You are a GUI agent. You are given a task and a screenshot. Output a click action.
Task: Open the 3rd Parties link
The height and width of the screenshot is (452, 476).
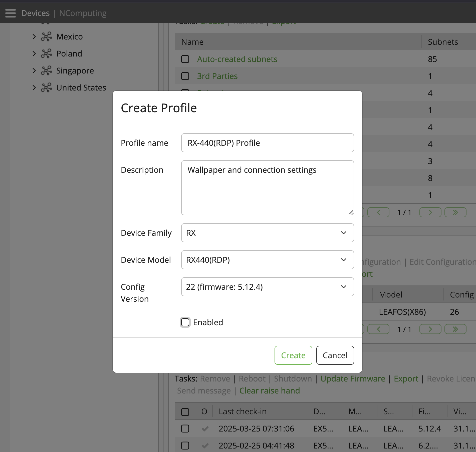(x=217, y=76)
